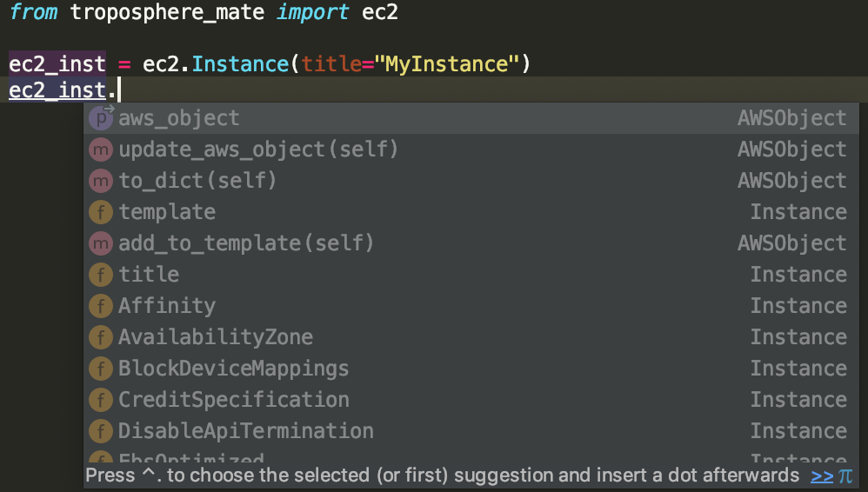
Task: Click the pi icon in the hint bar
Action: tap(845, 475)
